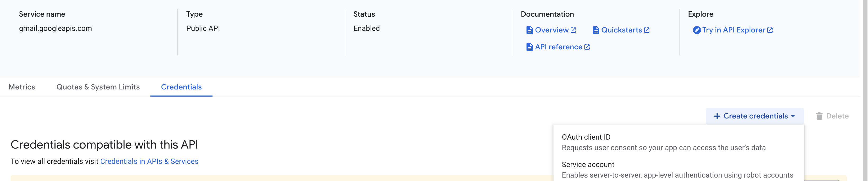Click the Overview document icon
The image size is (868, 181).
click(x=529, y=30)
